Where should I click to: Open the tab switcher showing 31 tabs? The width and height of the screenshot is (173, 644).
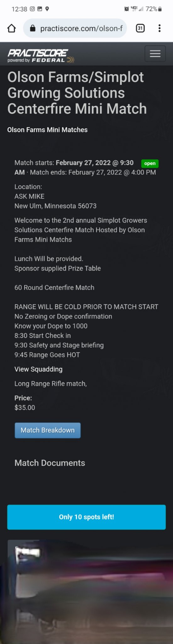coord(140,28)
